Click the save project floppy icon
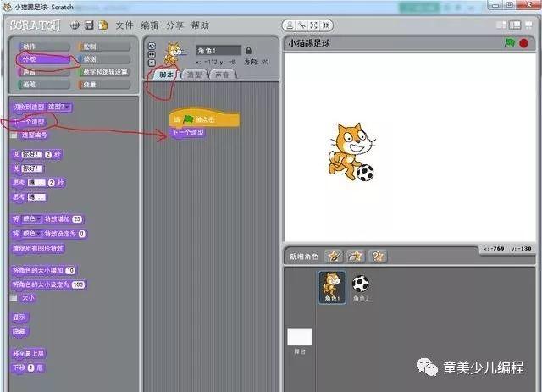This screenshot has width=542, height=392. pos(89,25)
